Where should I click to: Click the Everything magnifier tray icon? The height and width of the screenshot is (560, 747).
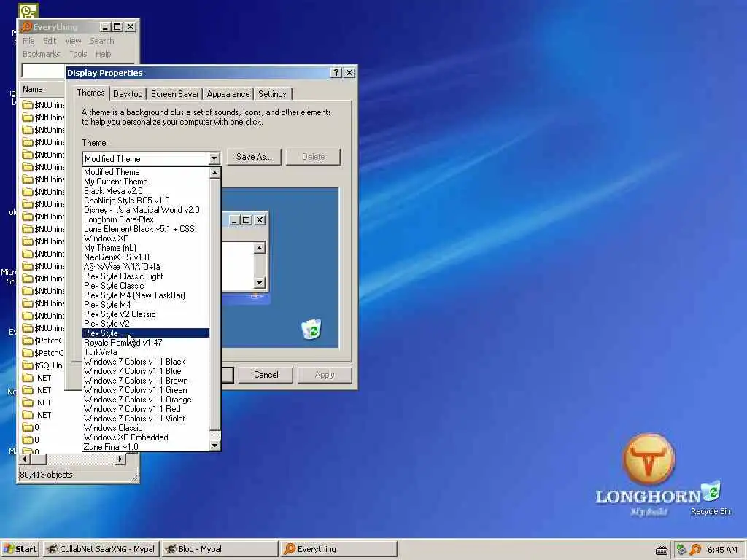[x=695, y=550]
